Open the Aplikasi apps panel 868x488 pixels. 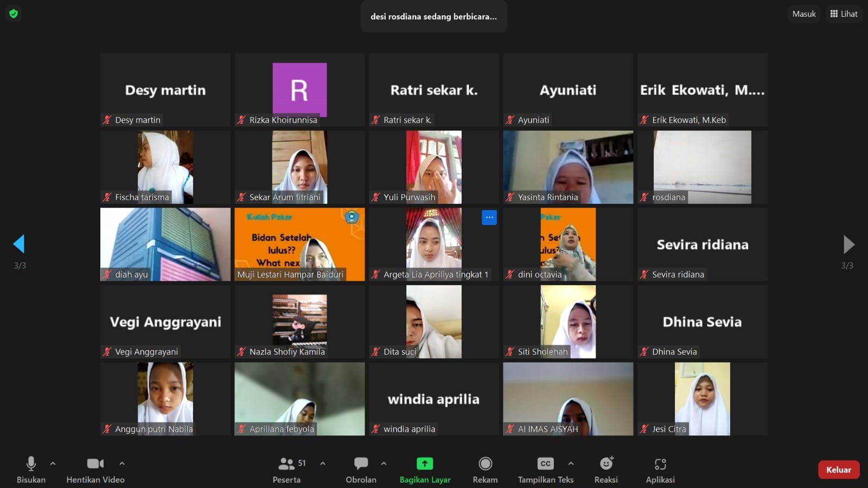tap(660, 470)
